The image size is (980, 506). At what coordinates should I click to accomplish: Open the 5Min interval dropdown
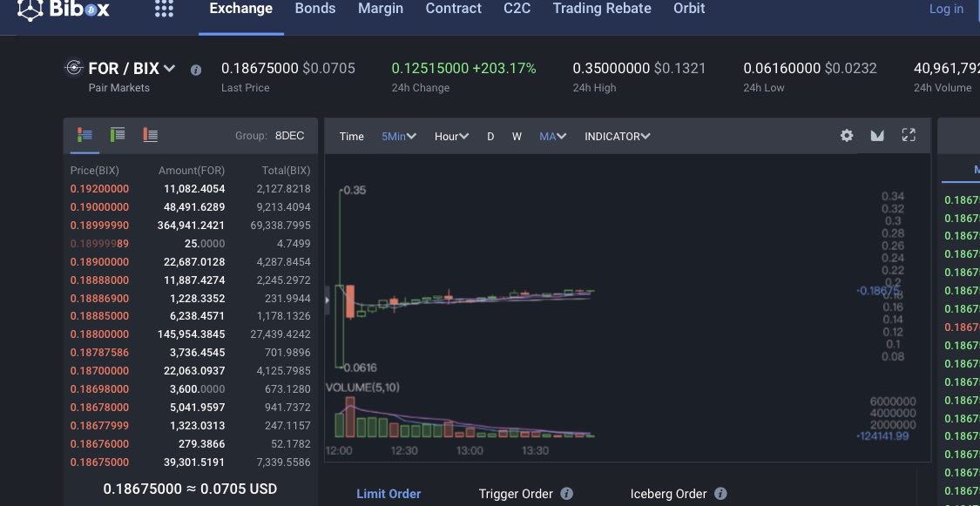click(399, 136)
